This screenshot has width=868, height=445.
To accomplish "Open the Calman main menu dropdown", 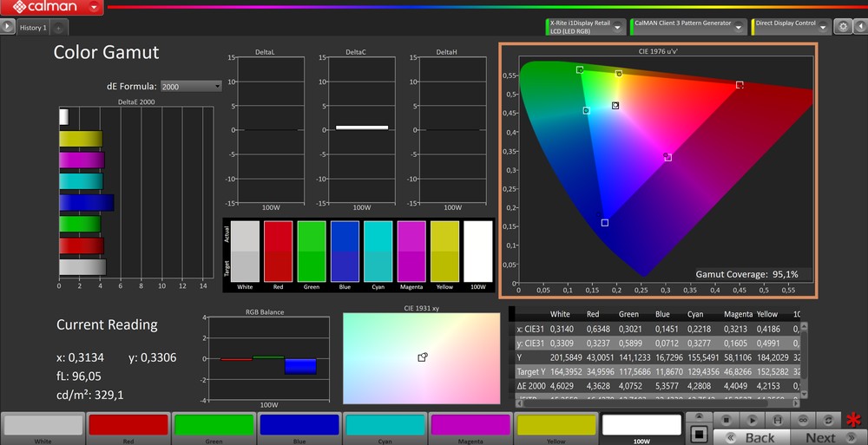I will [93, 8].
